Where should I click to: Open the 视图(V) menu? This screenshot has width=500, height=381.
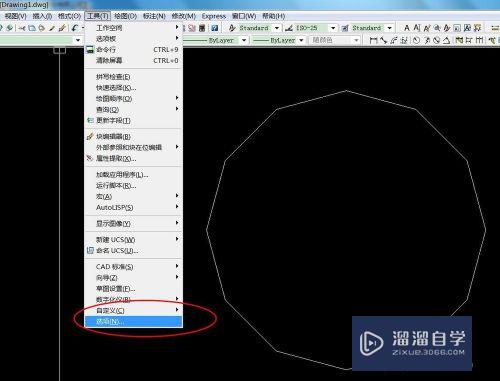click(x=15, y=16)
